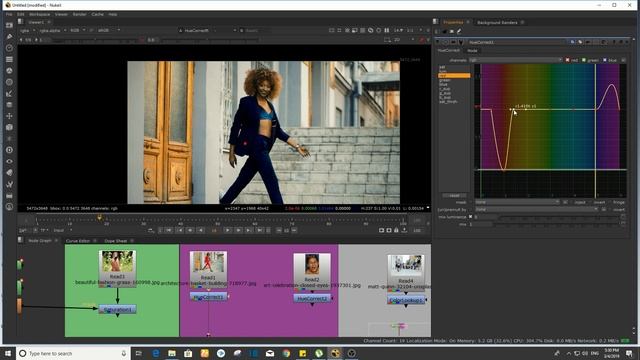640x360 pixels.
Task: Switch to the Background Renders tab
Action: pyautogui.click(x=497, y=22)
